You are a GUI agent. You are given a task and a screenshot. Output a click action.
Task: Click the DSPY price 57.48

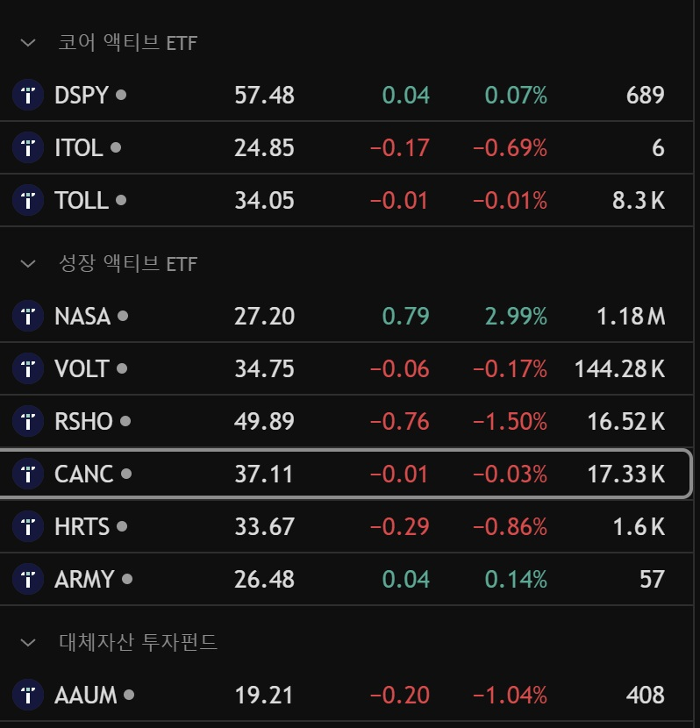click(264, 96)
